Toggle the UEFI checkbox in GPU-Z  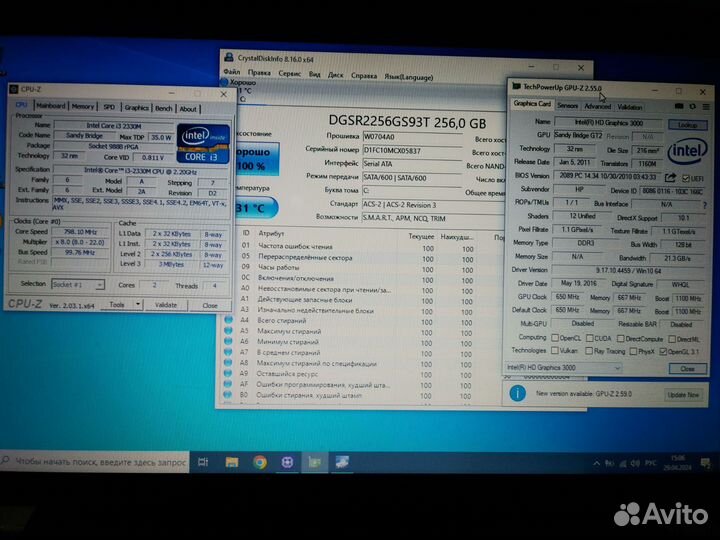point(686,179)
